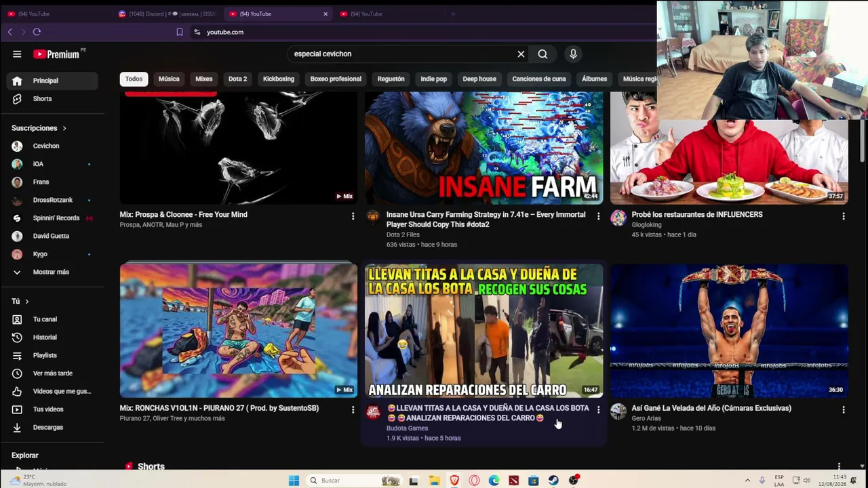Image resolution: width=868 pixels, height=488 pixels.
Task: Close the active YouTube browser tab
Action: pos(325,14)
